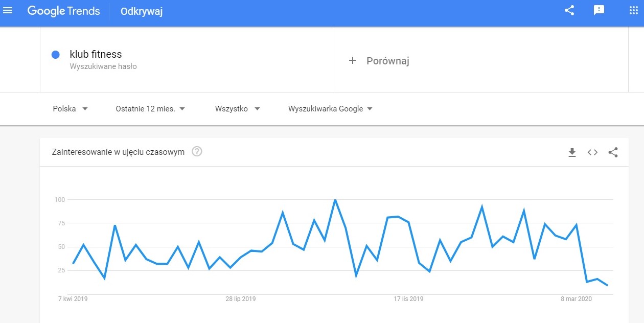Viewport: 644px width, 323px height.
Task: Open the hamburger main menu
Action: pyautogui.click(x=8, y=10)
